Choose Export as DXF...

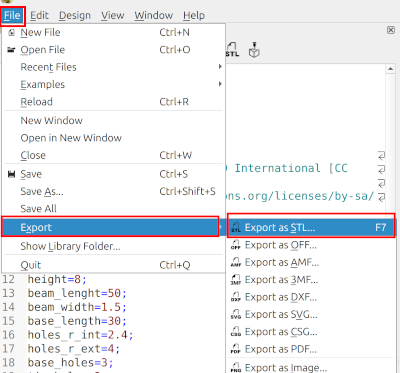point(311,297)
